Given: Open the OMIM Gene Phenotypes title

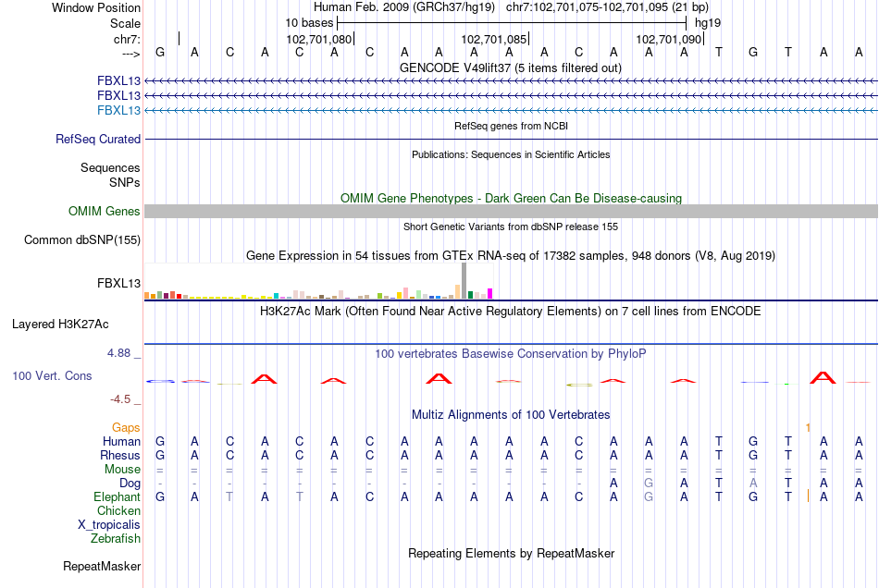Looking at the screenshot, I should click(511, 198).
